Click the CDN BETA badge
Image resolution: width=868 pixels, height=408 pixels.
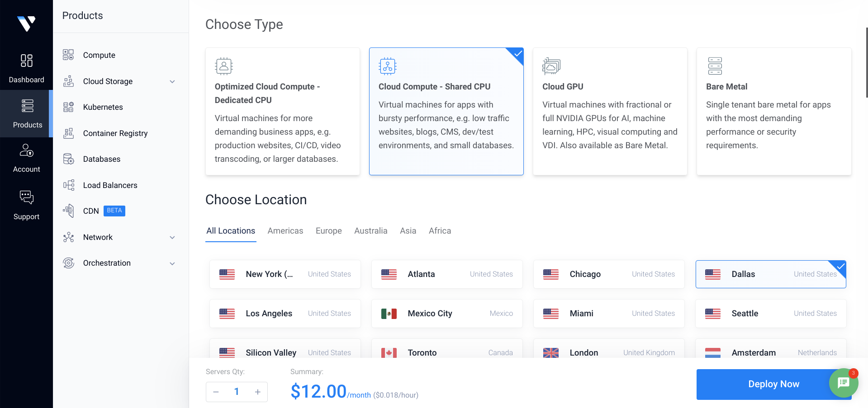pos(114,211)
